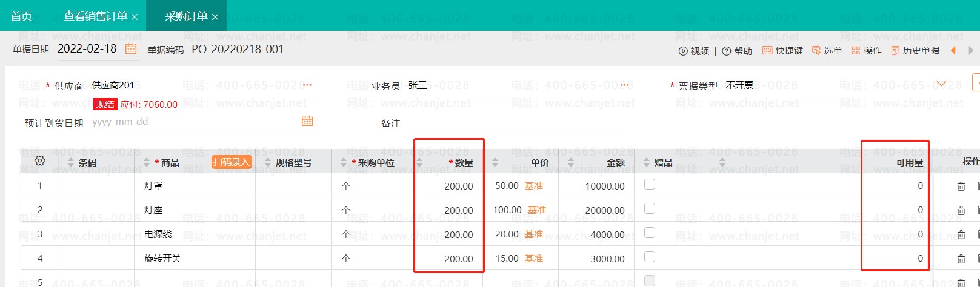Expand the 票据类型 dropdown
980x287 pixels.
pyautogui.click(x=941, y=84)
